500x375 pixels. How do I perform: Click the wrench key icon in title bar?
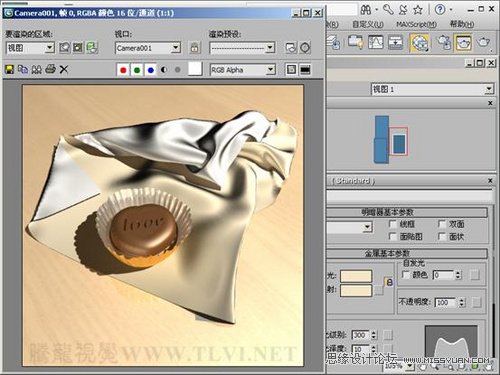388,10
